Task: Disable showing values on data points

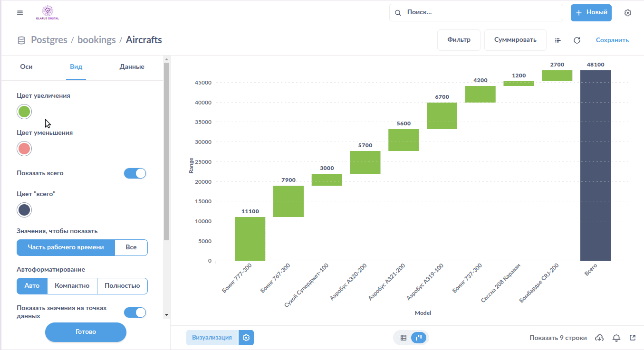Action: 135,312
